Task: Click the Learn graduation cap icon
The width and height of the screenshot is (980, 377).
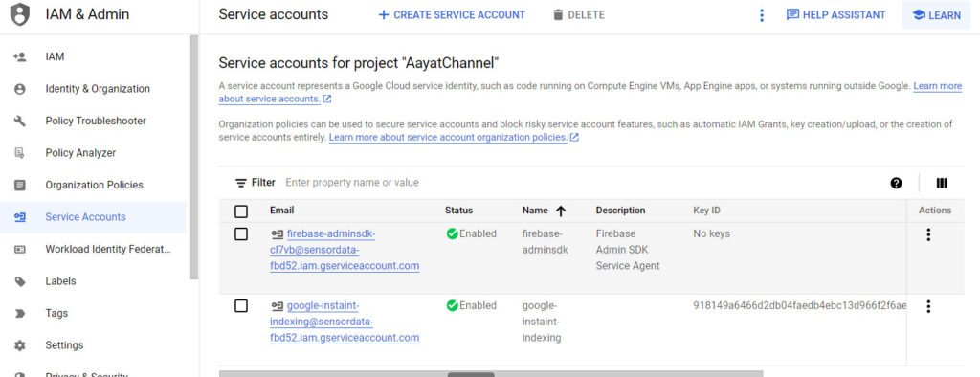Action: [919, 15]
